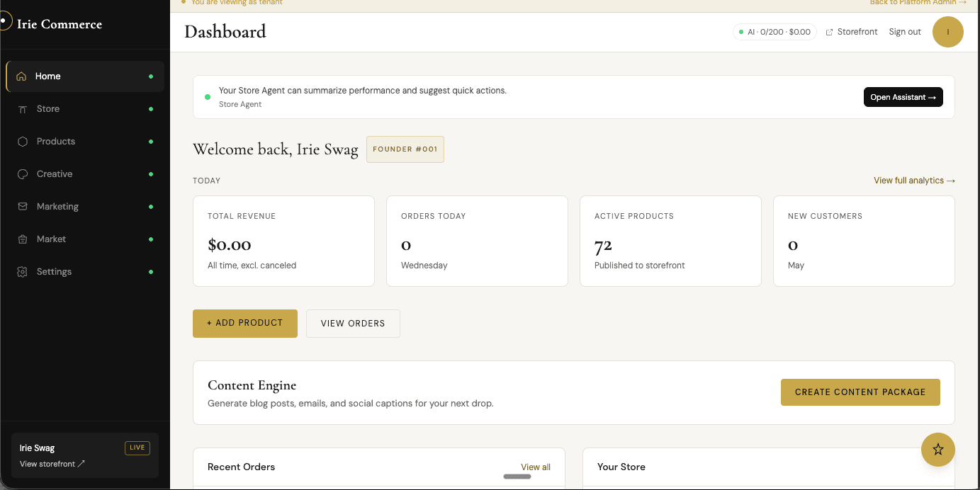This screenshot has width=980, height=490.
Task: Click the Irie Swag store name in sidebar
Action: [x=37, y=448]
